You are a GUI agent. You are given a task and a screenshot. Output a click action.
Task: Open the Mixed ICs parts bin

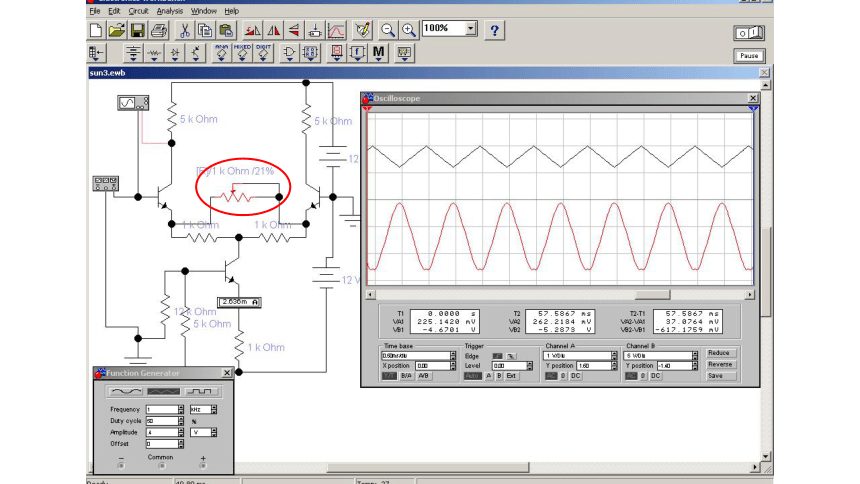point(242,53)
